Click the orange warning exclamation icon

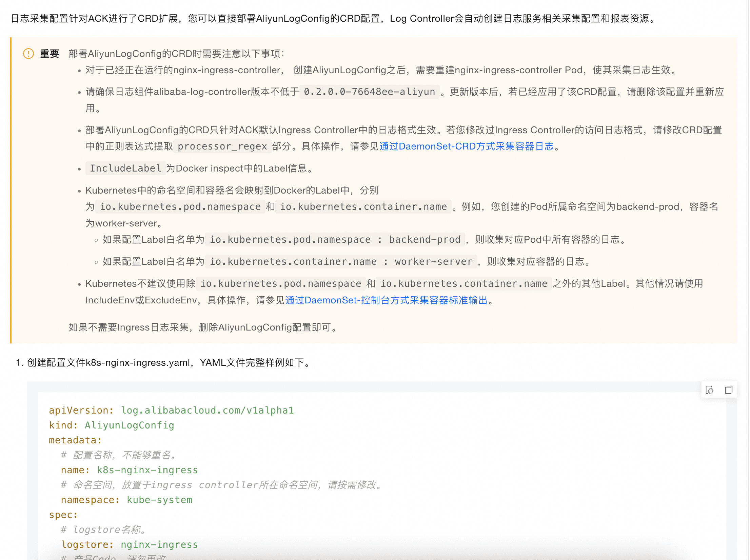pos(28,54)
